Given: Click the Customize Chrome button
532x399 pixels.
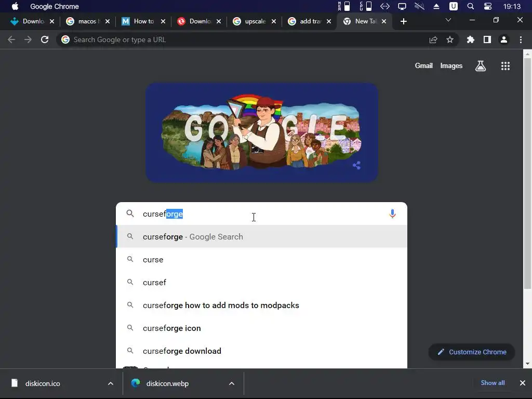Looking at the screenshot, I should click(x=472, y=352).
